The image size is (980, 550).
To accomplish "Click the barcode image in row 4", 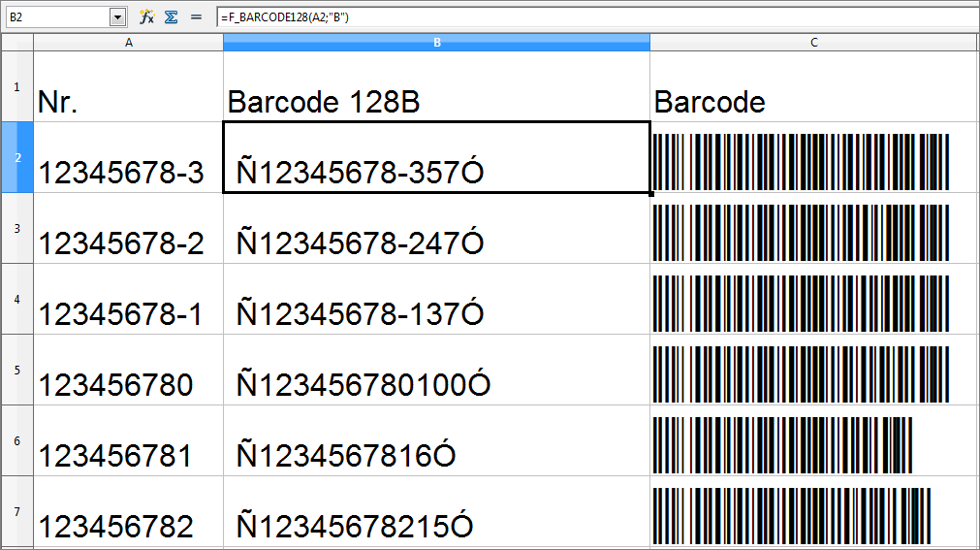I will tap(801, 303).
